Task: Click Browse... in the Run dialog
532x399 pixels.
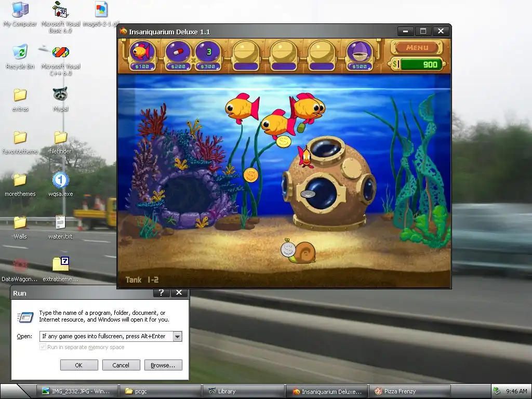Action: tap(163, 365)
